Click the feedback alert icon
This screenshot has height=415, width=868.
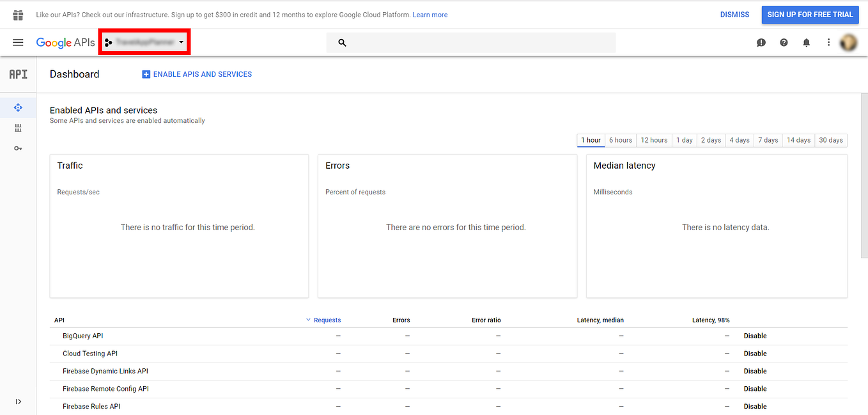point(761,43)
